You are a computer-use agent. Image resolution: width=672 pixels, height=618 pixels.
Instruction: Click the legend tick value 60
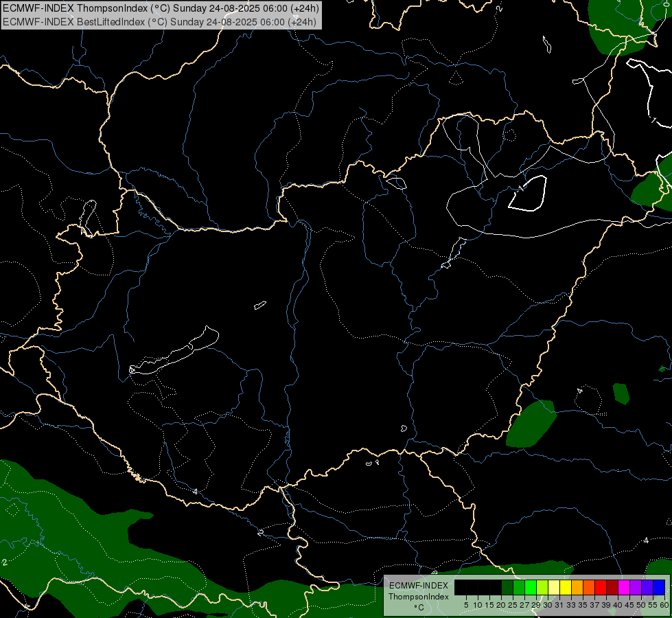(664, 605)
